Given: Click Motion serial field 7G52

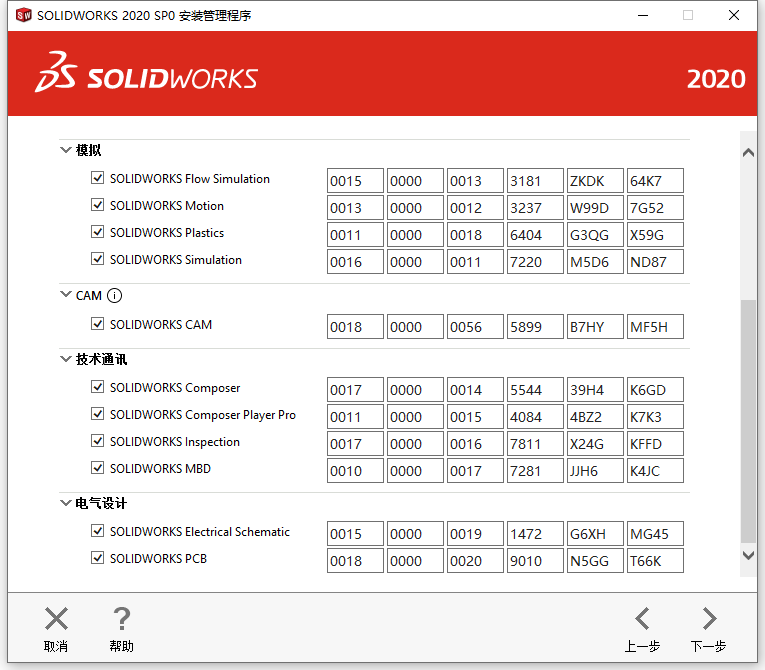Looking at the screenshot, I should point(655,207).
